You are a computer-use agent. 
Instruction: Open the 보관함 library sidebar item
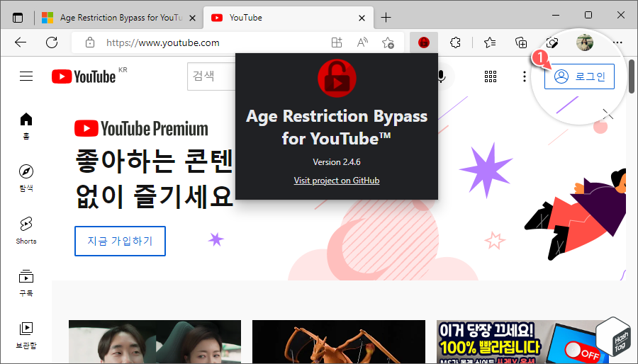26,335
